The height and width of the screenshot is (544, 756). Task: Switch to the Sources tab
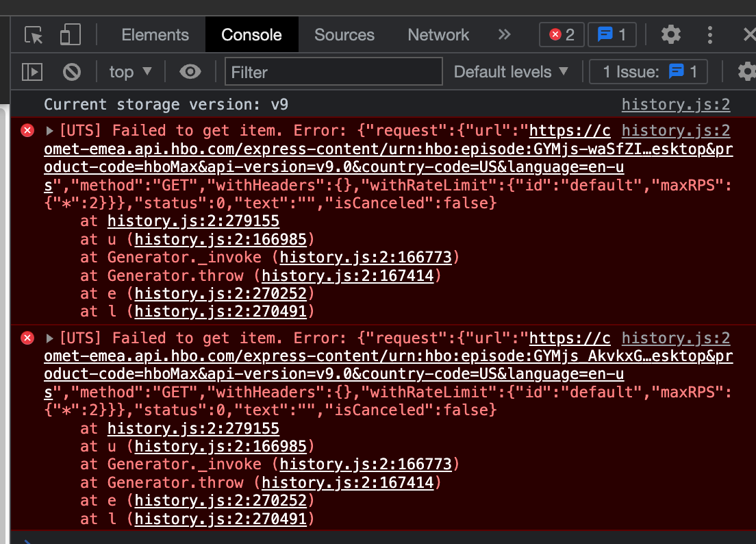344,34
